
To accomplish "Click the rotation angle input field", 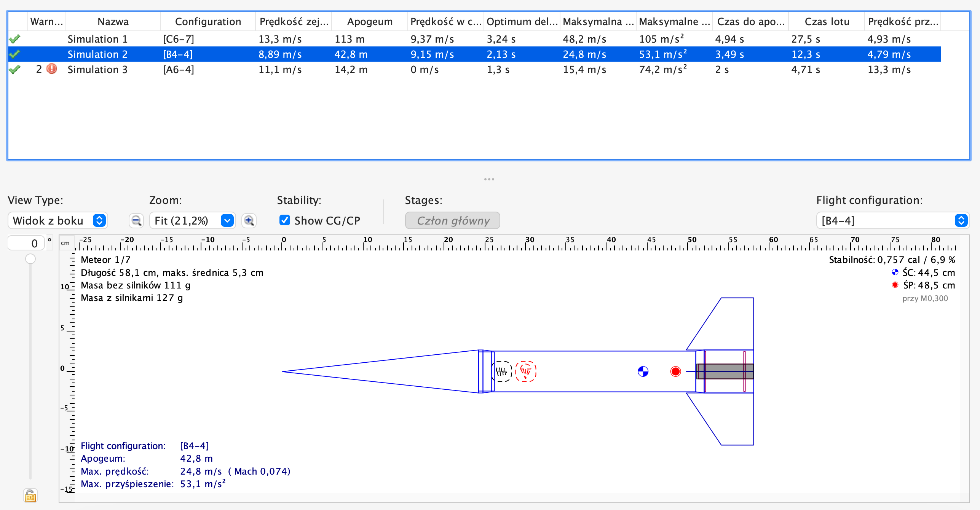I will tap(27, 244).
